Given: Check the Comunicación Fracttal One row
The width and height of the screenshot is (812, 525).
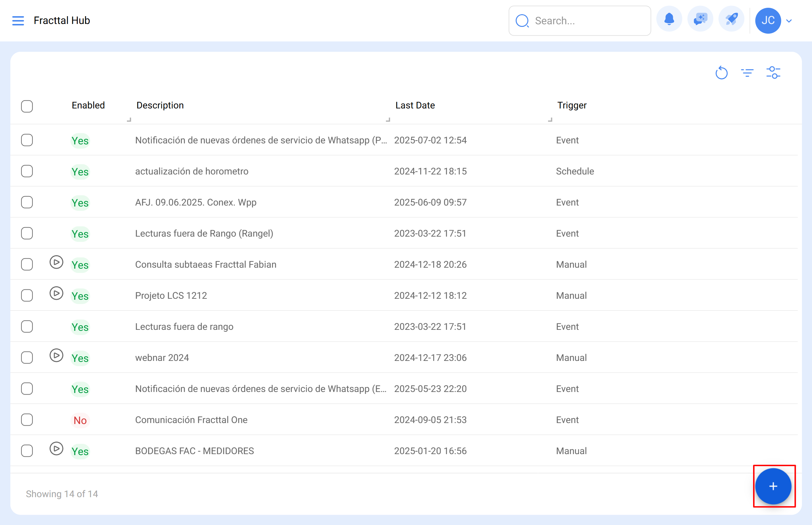Looking at the screenshot, I should pos(27,420).
